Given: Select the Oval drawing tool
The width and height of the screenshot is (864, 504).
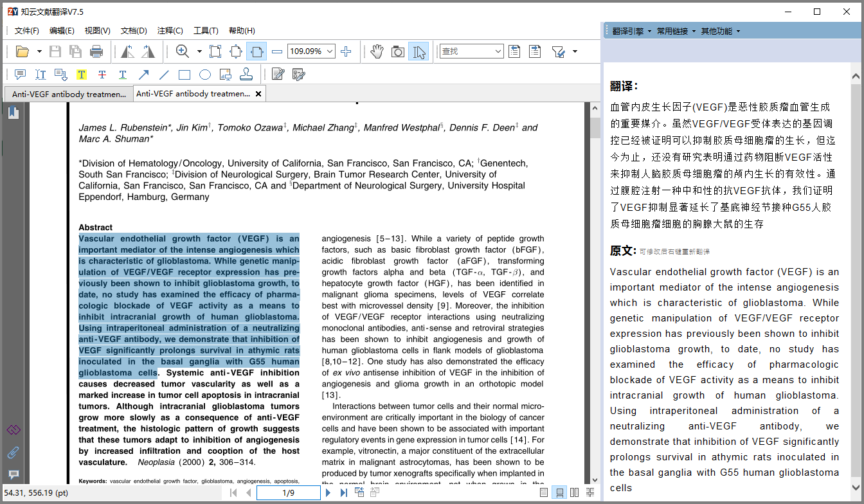Looking at the screenshot, I should coord(205,75).
